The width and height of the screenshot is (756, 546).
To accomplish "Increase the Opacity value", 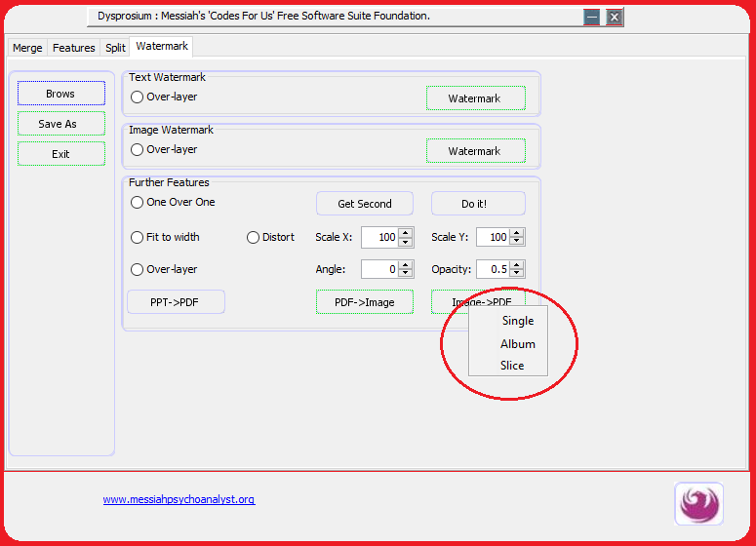I will (517, 264).
